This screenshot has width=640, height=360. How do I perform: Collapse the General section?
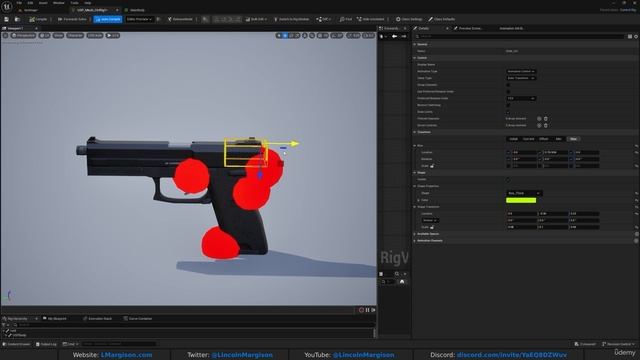coord(415,44)
